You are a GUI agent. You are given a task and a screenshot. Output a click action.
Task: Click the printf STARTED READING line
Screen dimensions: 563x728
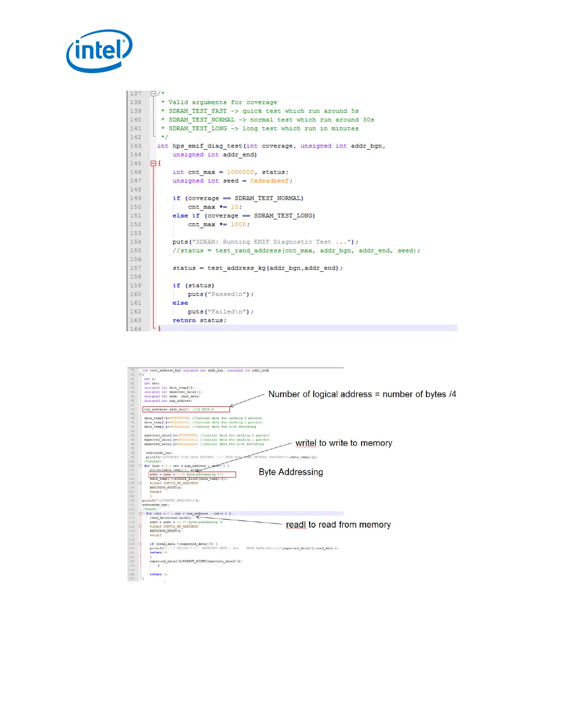(171, 500)
